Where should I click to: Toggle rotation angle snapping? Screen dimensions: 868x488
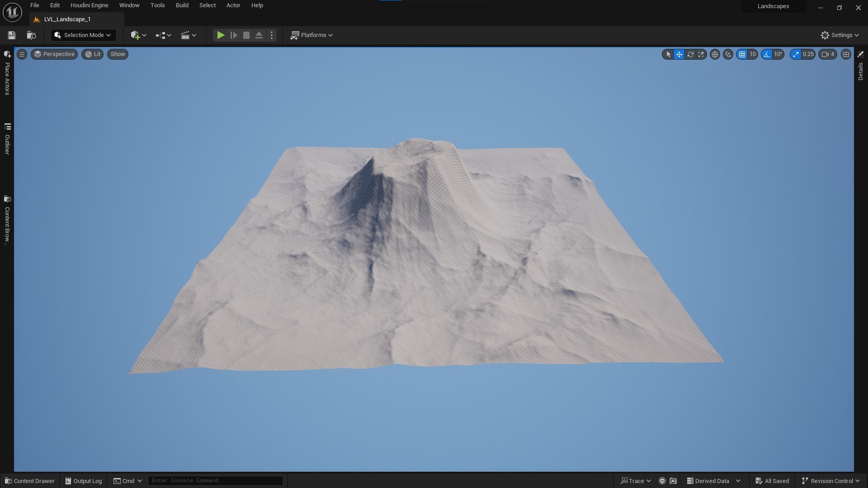(767, 54)
